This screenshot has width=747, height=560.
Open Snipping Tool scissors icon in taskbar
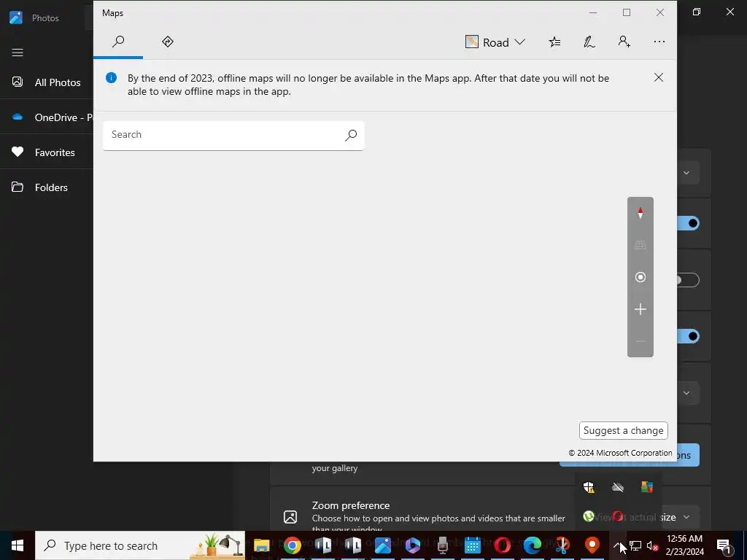tap(562, 545)
